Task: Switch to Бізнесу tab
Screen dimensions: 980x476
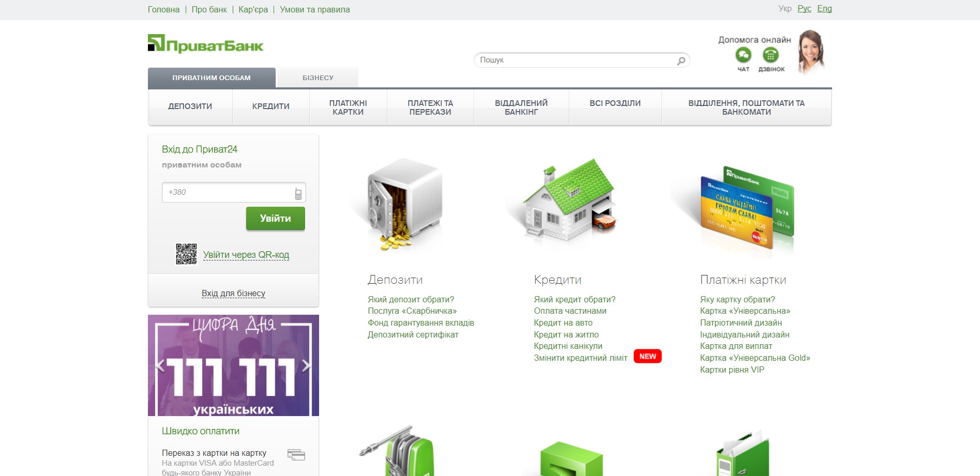Action: click(318, 78)
